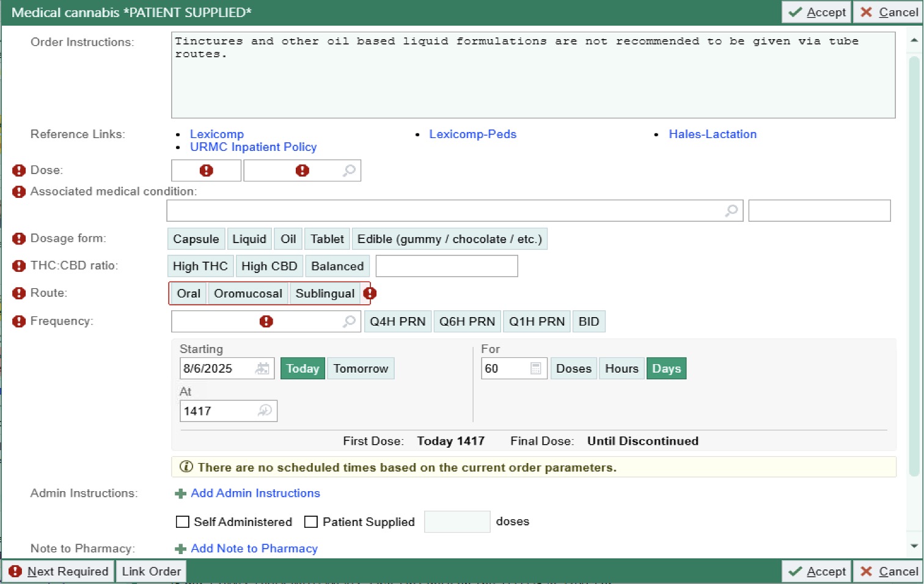Open the Associated medical condition lookup magnifier
The height and width of the screenshot is (584, 924).
tap(731, 210)
